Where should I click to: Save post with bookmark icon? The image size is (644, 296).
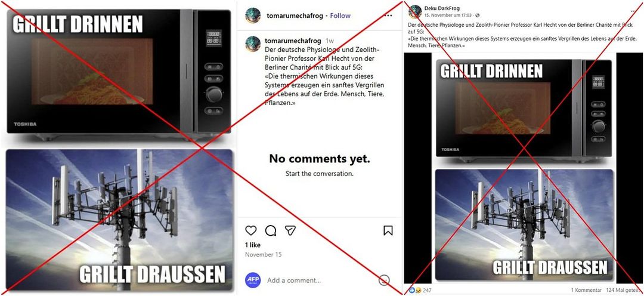[x=388, y=230]
